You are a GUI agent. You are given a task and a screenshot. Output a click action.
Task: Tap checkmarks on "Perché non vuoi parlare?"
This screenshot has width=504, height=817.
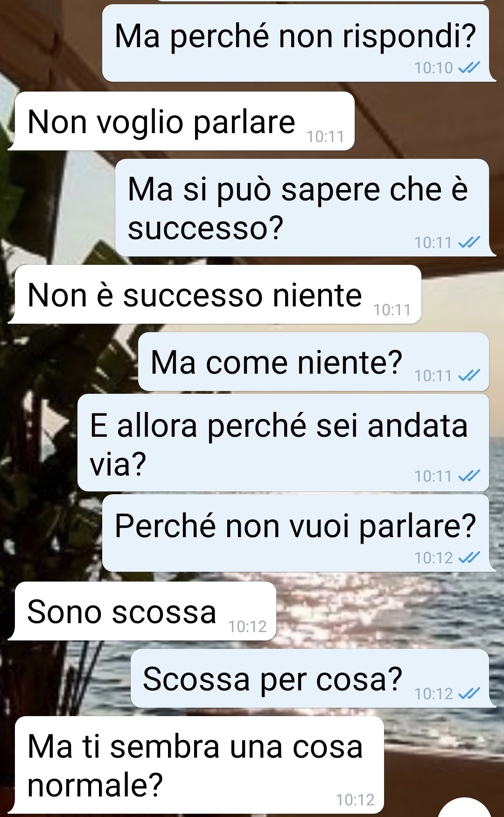tap(469, 558)
